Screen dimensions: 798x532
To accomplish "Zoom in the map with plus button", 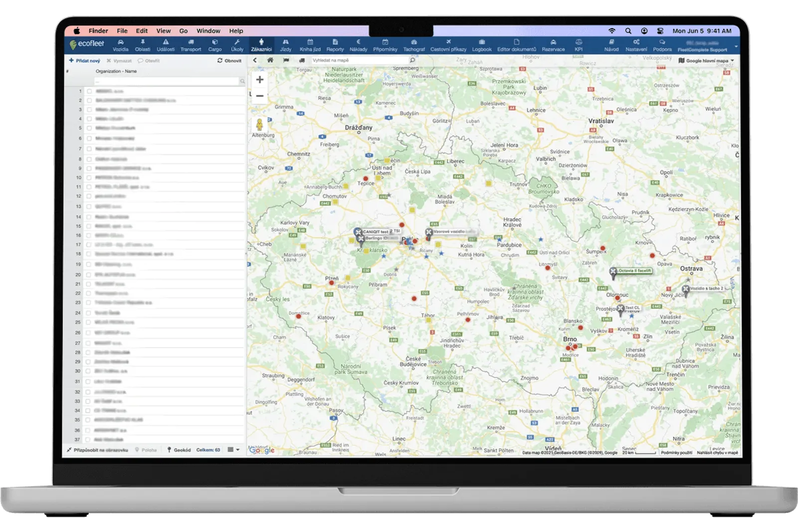I will (259, 80).
